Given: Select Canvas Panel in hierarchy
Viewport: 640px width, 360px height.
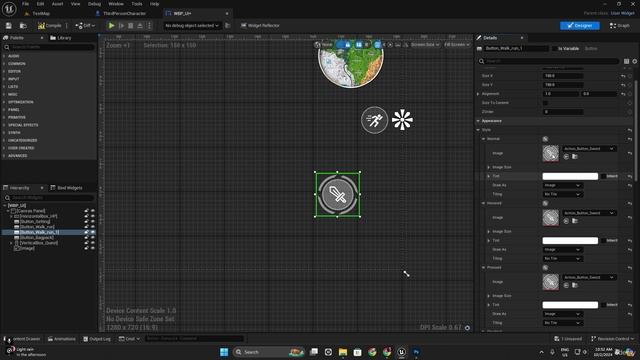Looking at the screenshot, I should coord(31,211).
